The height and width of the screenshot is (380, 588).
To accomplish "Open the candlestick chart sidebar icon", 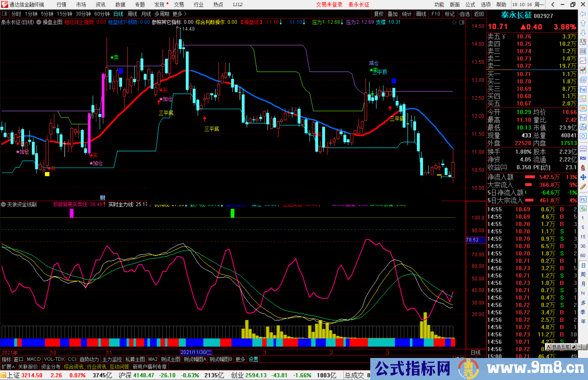I will (x=583, y=70).
